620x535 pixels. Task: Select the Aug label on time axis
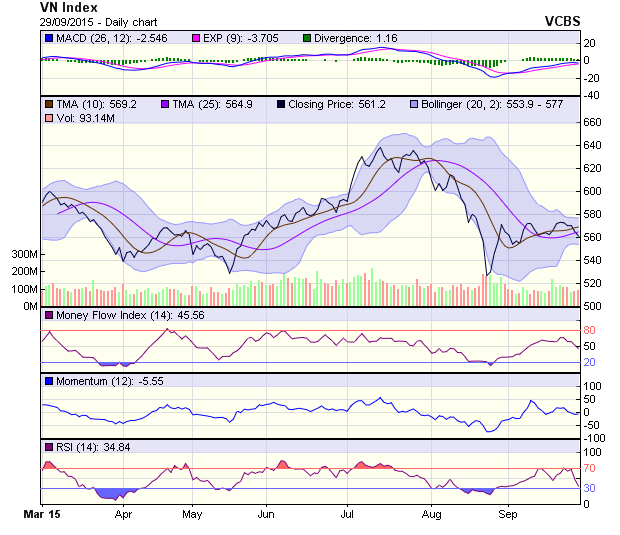click(x=432, y=515)
